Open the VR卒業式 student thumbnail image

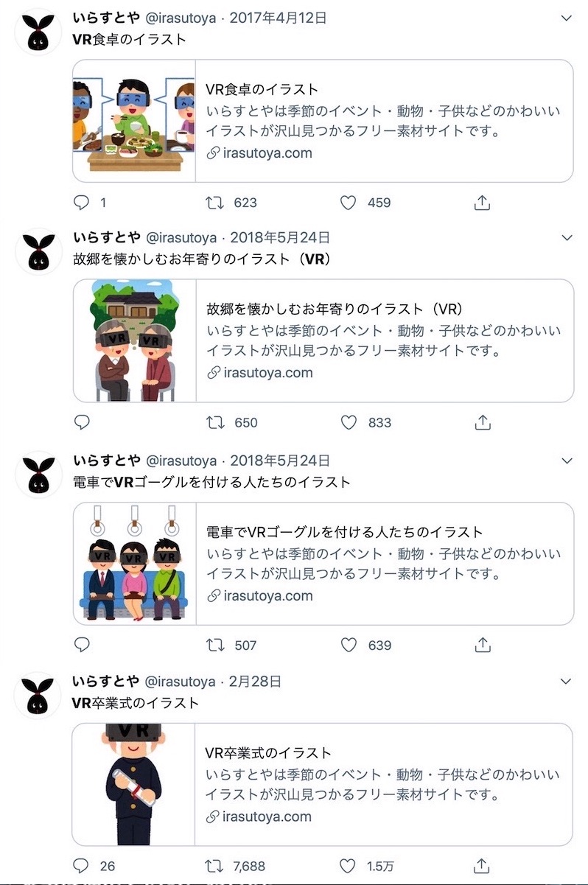click(133, 784)
